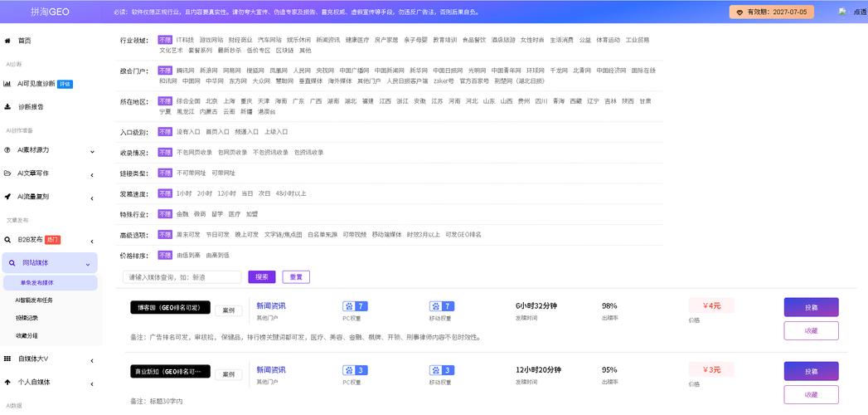Click the question circle icon beside AI素材源力
Screen dimensions: 868x415
click(x=7, y=150)
